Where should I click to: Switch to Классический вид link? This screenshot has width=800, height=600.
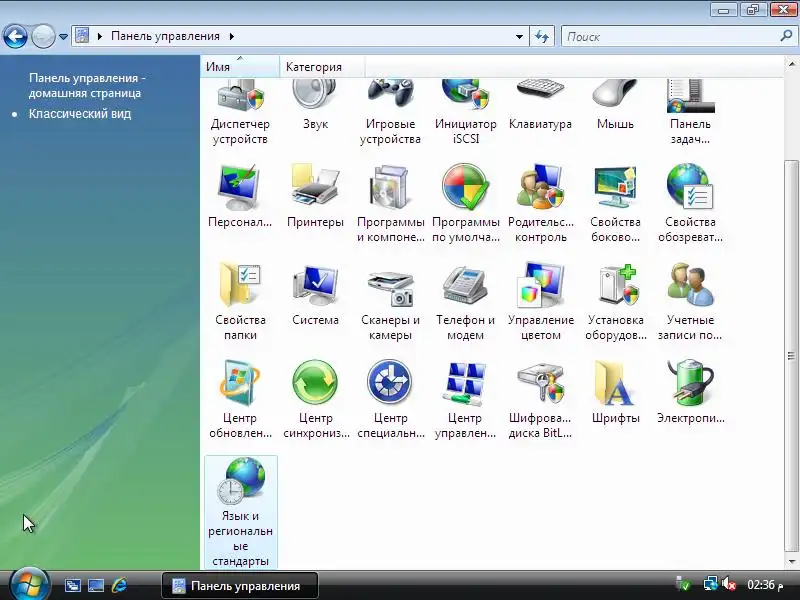point(80,114)
